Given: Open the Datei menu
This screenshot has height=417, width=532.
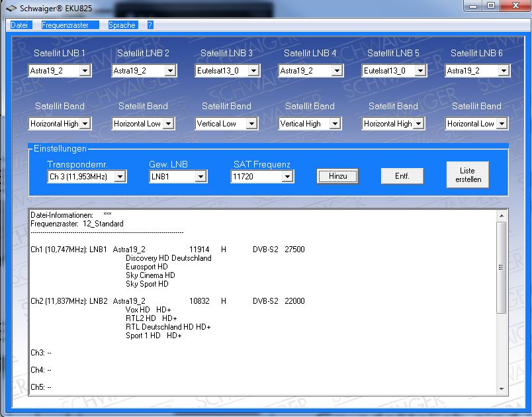Looking at the screenshot, I should (19, 24).
